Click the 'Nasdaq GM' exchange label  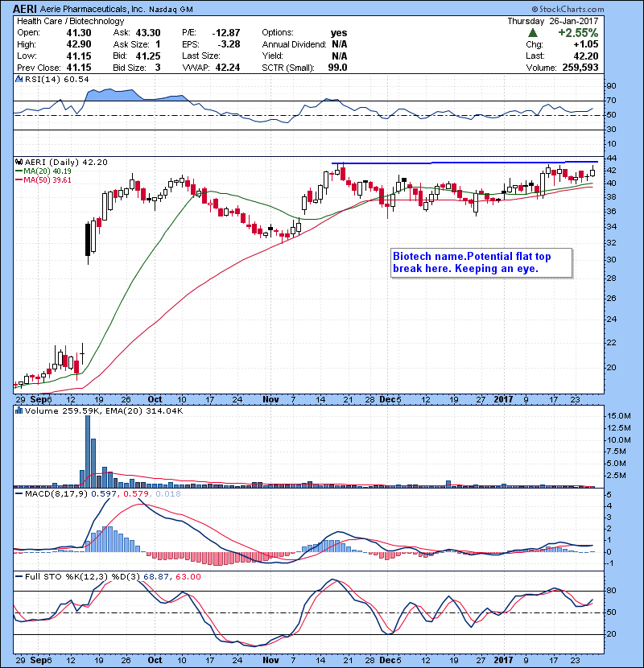coord(171,10)
